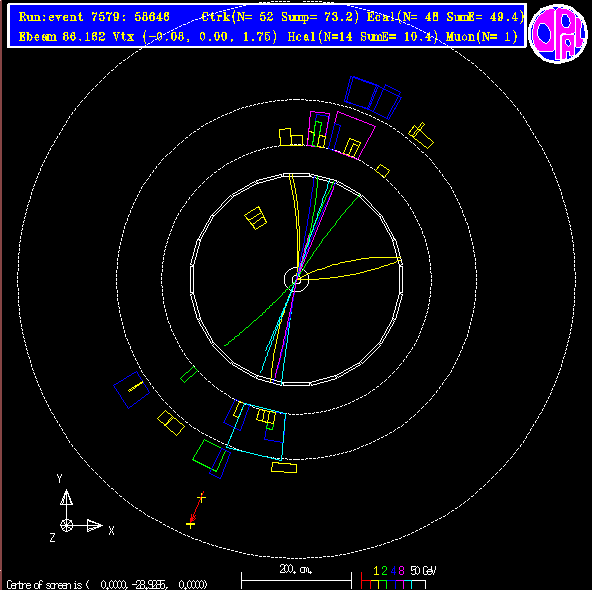
Task: Click the green square cluster at lower left
Action: (x=207, y=455)
